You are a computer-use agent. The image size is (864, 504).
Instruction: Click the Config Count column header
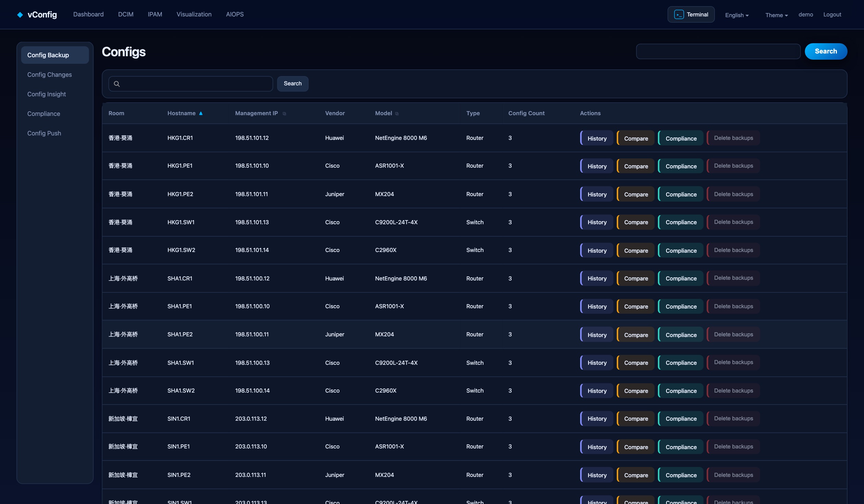[526, 113]
